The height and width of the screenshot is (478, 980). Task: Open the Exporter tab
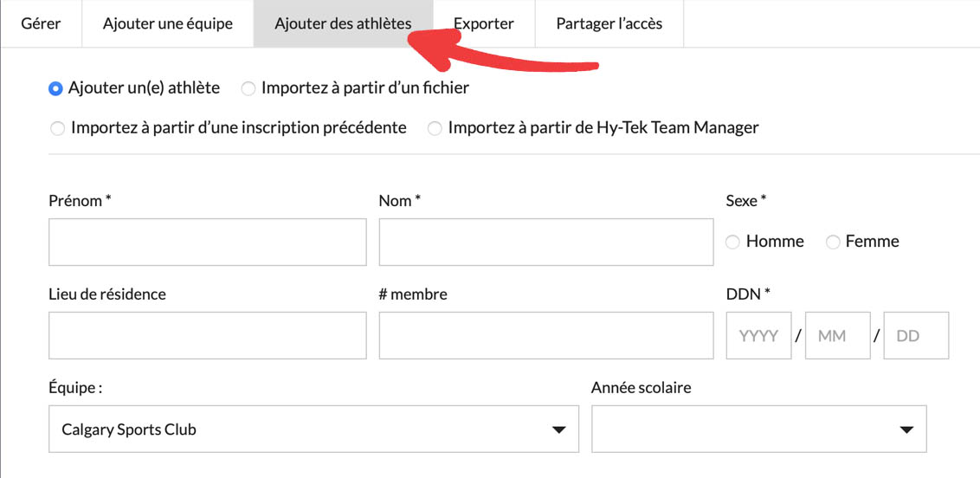(x=484, y=23)
